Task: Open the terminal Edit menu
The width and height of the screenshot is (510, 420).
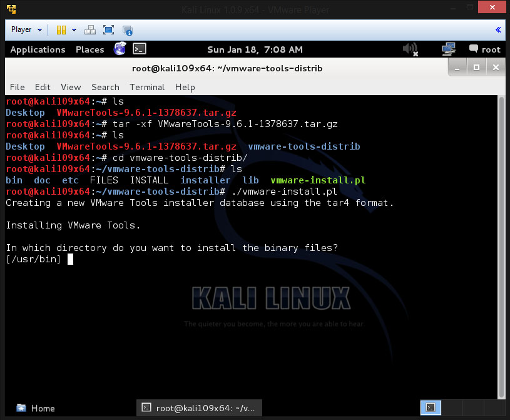Action: pyautogui.click(x=43, y=87)
